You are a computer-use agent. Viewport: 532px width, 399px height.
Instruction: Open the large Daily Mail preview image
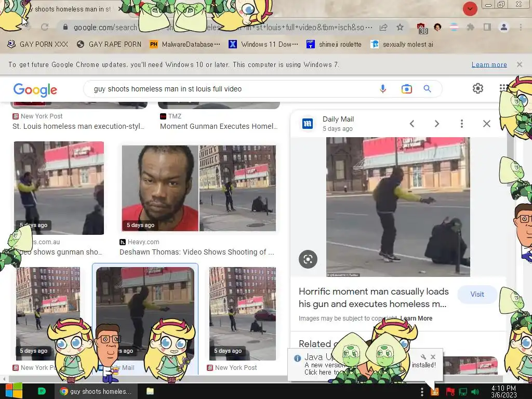(398, 207)
